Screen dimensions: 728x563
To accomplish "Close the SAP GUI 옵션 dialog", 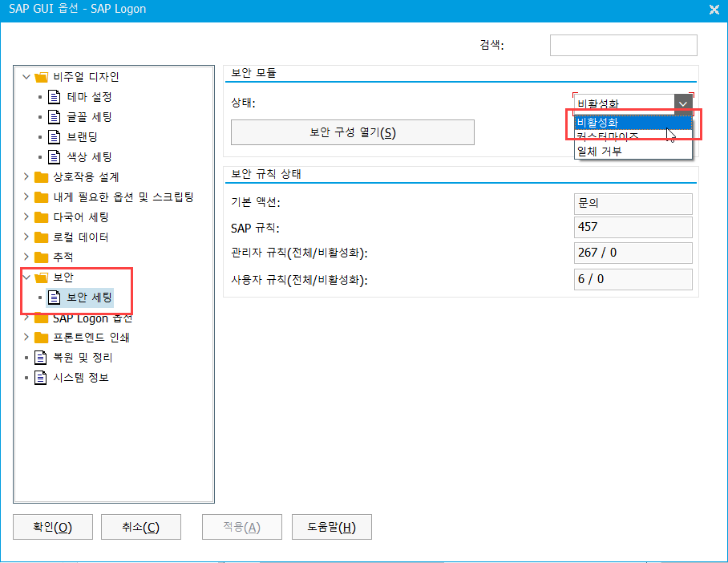I will tap(714, 10).
